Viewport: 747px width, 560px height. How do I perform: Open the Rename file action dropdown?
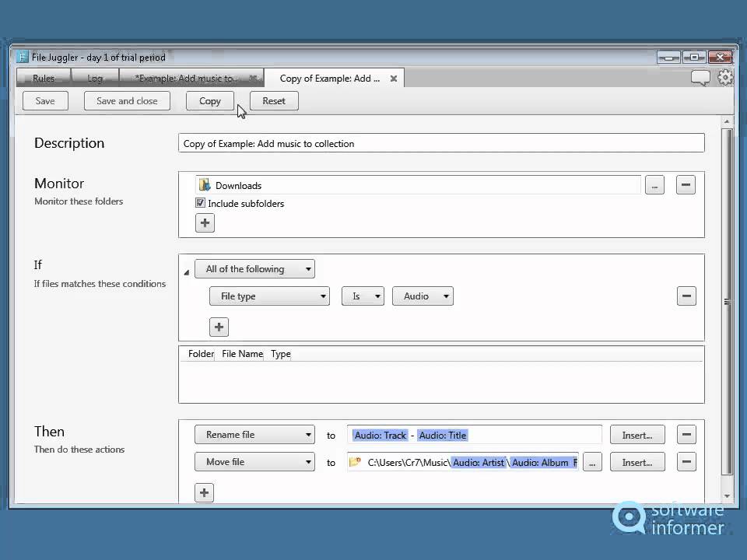[255, 435]
